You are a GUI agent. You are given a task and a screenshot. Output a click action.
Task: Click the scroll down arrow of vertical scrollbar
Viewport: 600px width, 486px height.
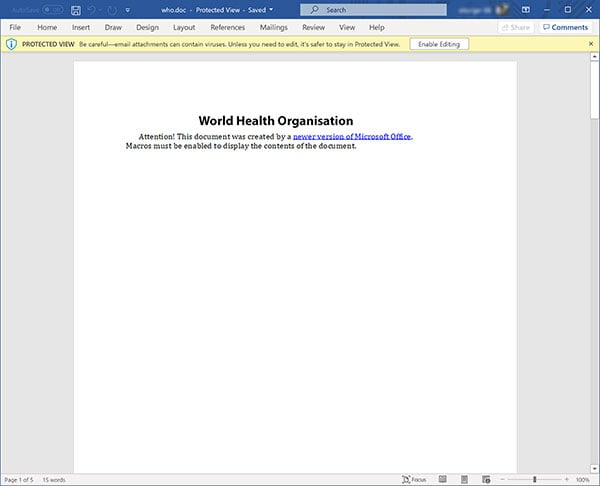point(594,469)
